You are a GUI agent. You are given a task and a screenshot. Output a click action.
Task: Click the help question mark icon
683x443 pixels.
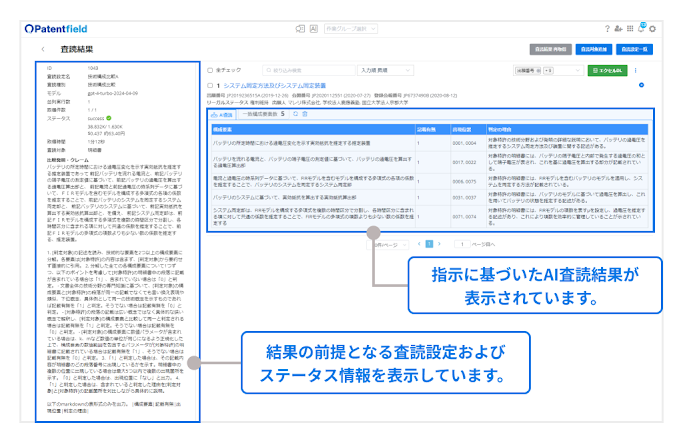click(608, 29)
